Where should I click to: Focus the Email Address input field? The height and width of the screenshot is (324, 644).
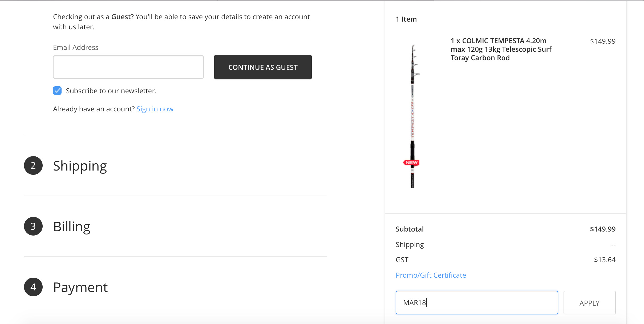tap(128, 67)
